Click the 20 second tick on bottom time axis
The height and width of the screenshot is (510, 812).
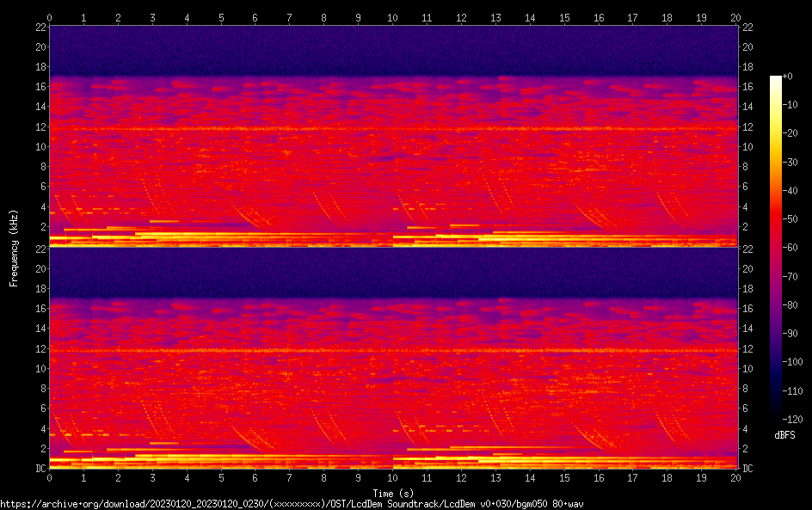pyautogui.click(x=735, y=477)
